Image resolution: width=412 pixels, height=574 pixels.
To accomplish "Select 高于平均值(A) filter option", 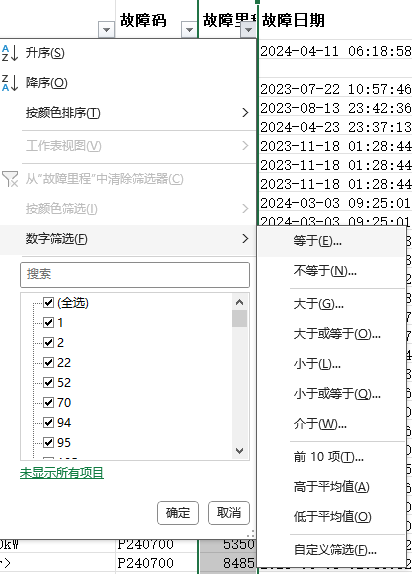I will [331, 487].
